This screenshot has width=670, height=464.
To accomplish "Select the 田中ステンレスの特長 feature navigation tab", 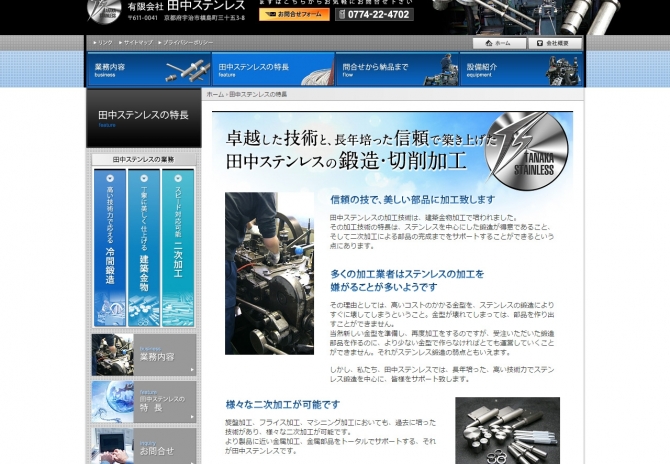I will (x=273, y=69).
